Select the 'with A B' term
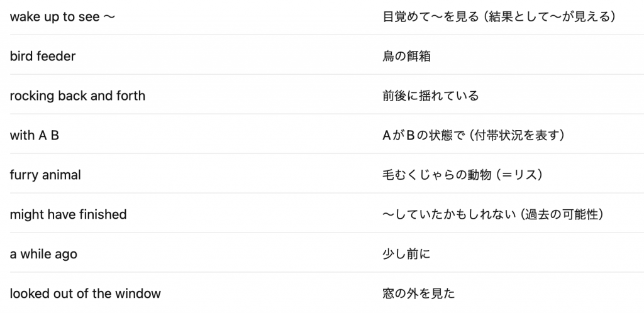This screenshot has height=313, width=644. coord(35,135)
